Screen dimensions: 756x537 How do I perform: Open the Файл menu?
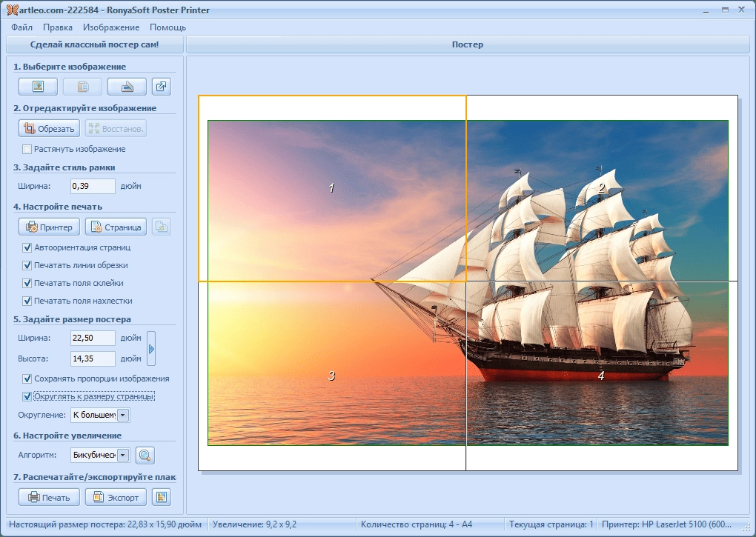tap(21, 27)
